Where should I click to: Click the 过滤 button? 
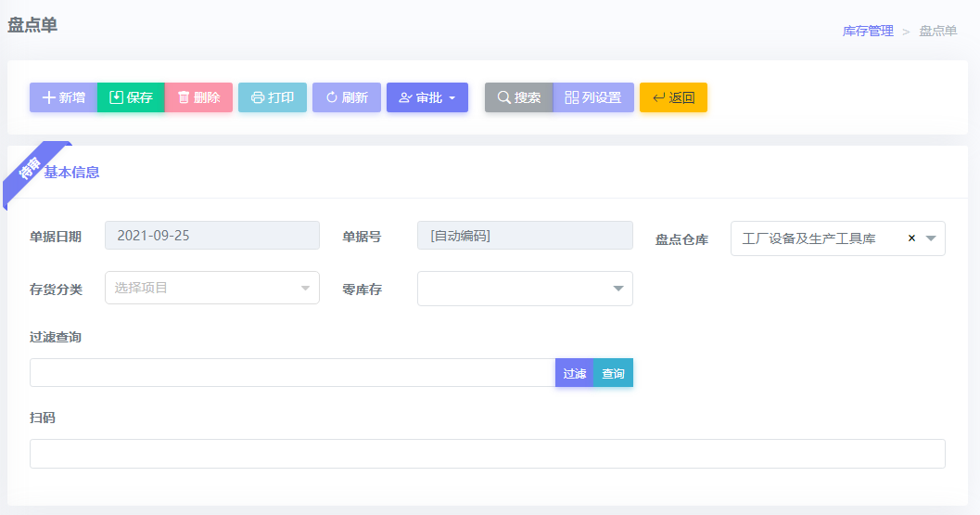[575, 373]
